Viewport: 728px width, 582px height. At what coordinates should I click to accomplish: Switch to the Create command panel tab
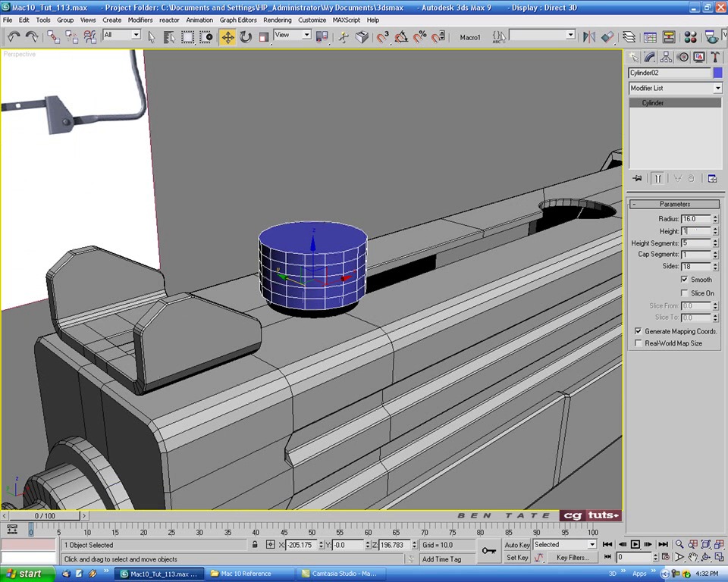[x=634, y=57]
